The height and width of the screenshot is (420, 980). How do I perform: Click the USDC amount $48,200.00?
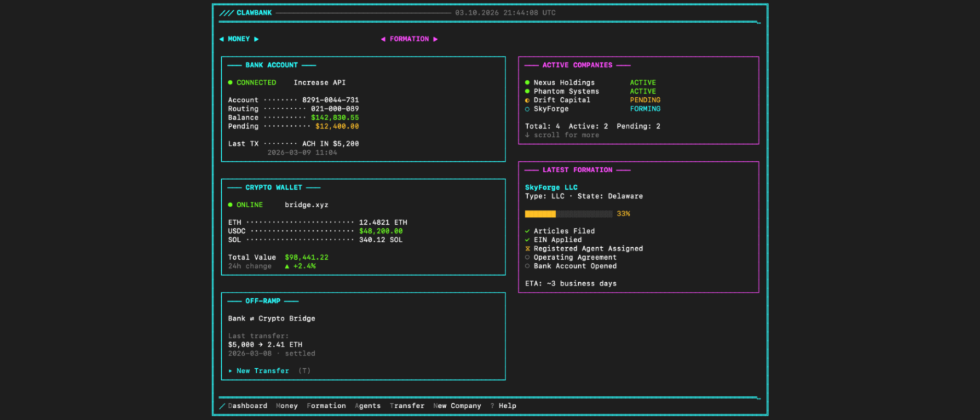coord(381,231)
